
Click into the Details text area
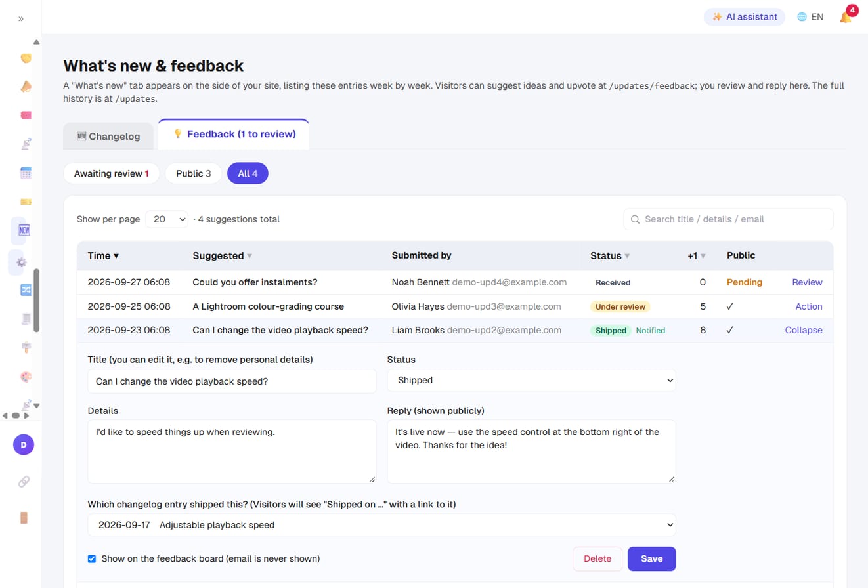point(232,451)
